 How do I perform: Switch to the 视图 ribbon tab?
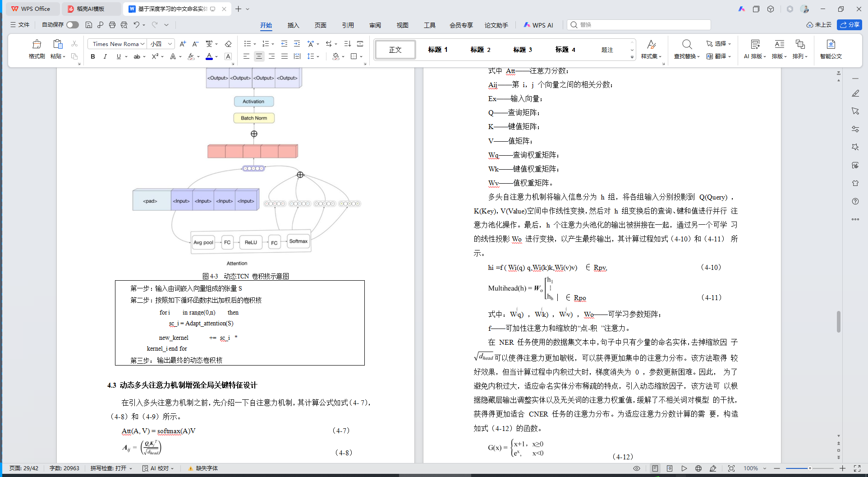pyautogui.click(x=403, y=25)
